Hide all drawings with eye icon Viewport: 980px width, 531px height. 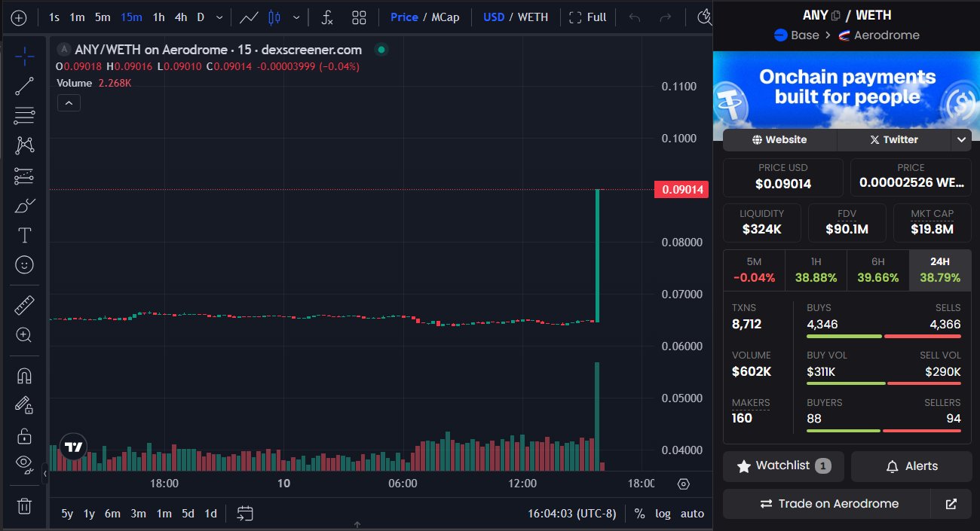(24, 463)
